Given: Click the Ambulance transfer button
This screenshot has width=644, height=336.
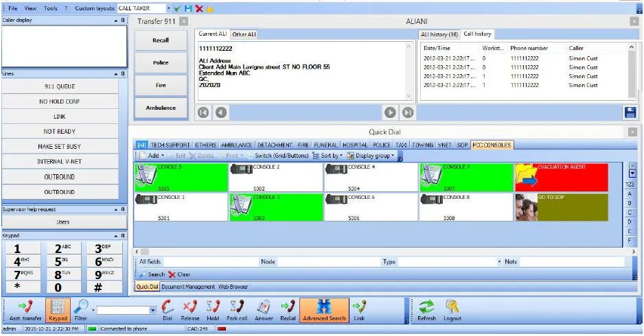Looking at the screenshot, I should pos(161,108).
